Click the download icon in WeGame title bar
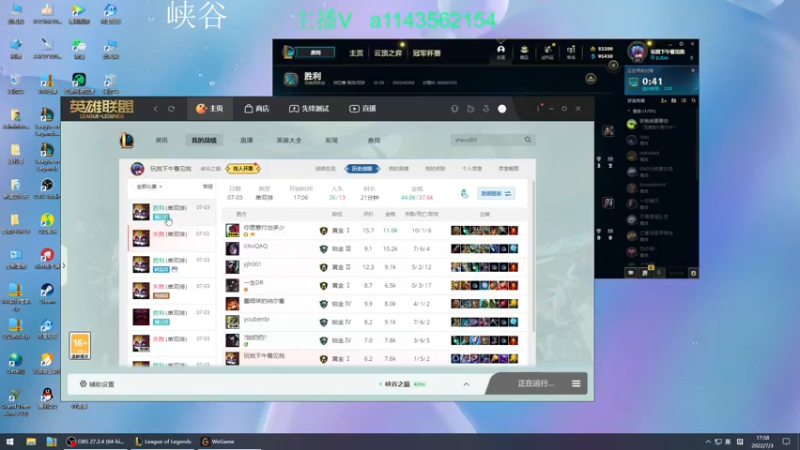This screenshot has width=800, height=450. [486, 109]
